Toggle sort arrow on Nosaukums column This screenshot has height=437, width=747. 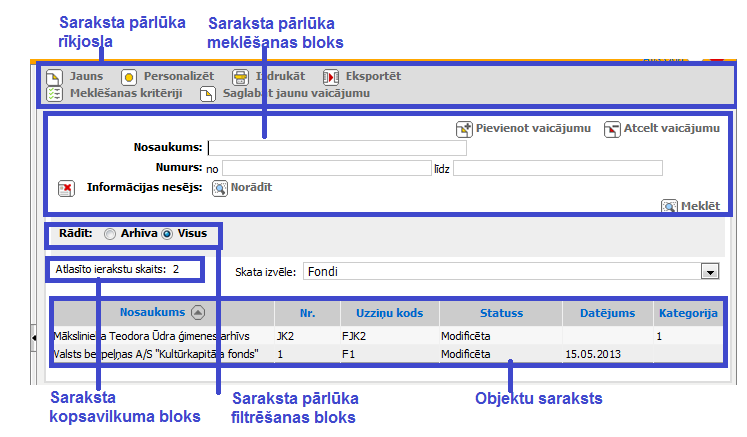198,312
